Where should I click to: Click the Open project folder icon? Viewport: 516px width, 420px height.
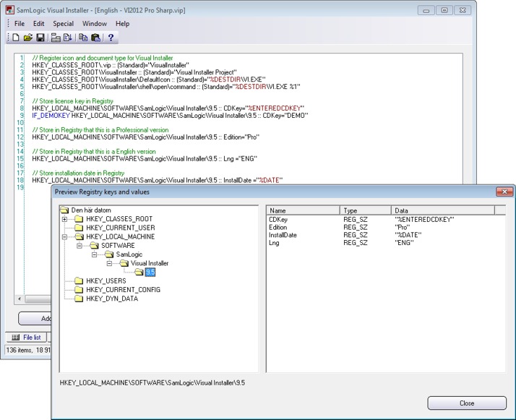[x=28, y=38]
